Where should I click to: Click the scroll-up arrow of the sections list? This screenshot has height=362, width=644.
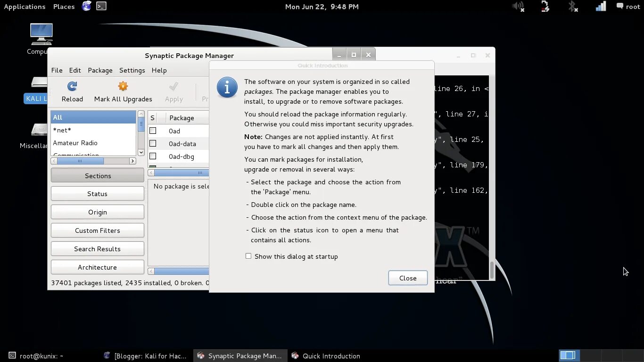click(141, 114)
